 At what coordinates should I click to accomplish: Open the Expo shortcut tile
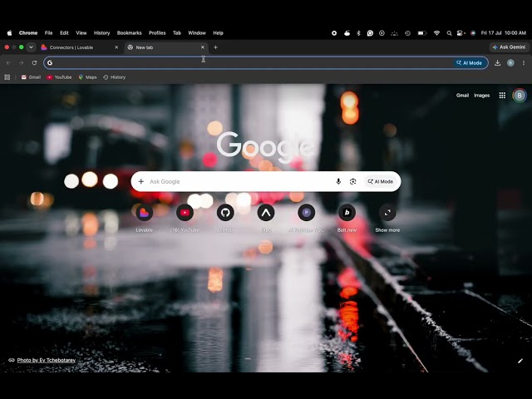click(266, 213)
